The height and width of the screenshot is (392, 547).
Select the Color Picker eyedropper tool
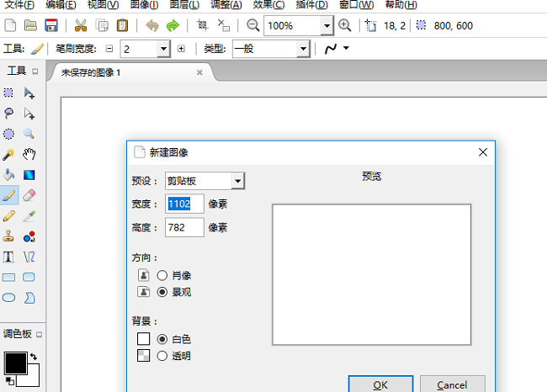(29, 216)
